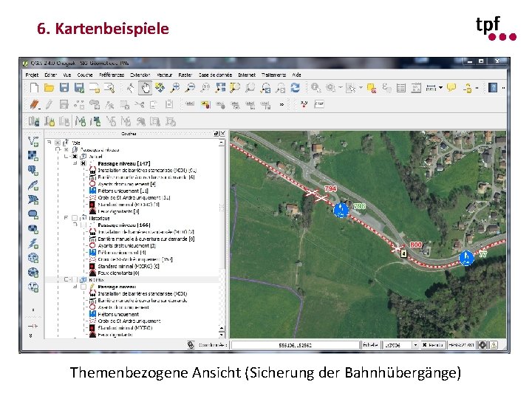The height and width of the screenshot is (399, 532).
Task: Open the Base de donnée menu
Action: tap(215, 75)
